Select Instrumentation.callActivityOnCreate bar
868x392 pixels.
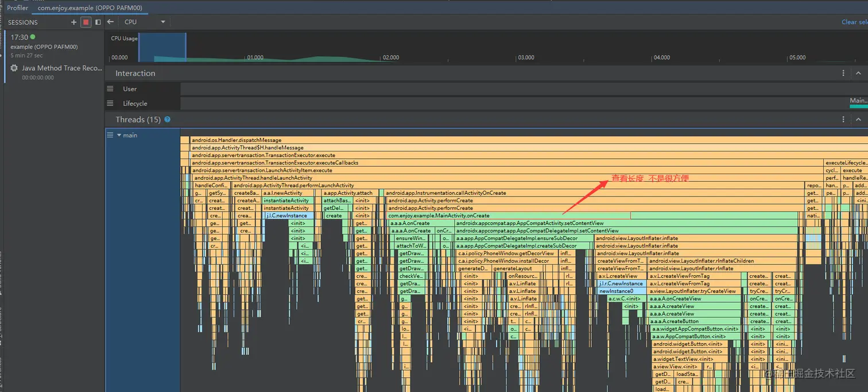pos(594,193)
